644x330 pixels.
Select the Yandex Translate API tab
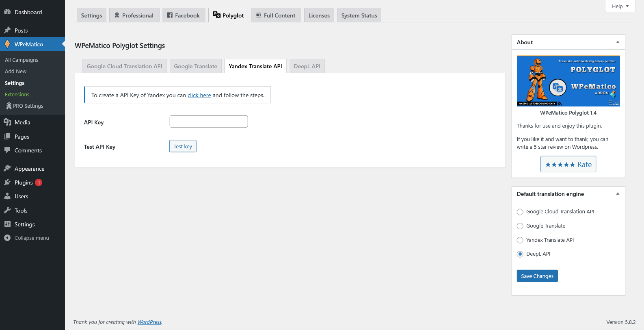click(x=255, y=66)
